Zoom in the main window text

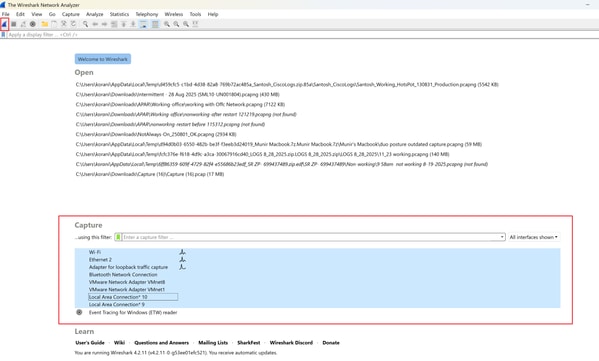(167, 24)
